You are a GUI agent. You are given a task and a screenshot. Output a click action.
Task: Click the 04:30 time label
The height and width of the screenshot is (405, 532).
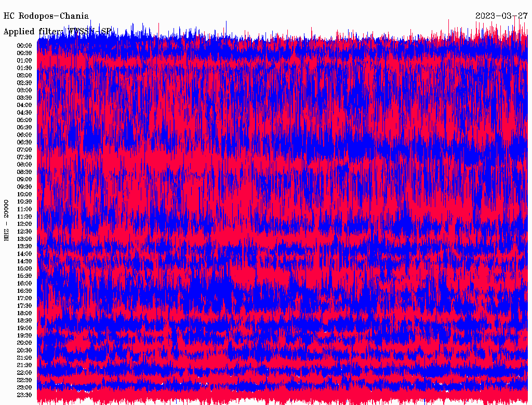[24, 113]
